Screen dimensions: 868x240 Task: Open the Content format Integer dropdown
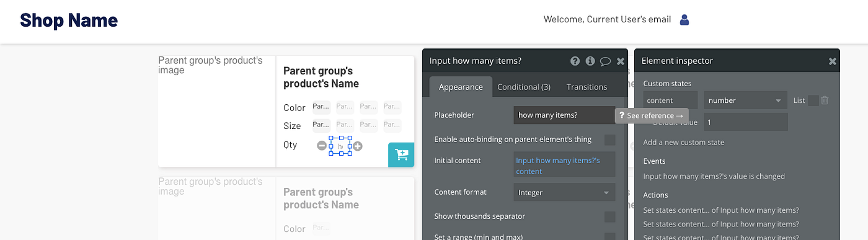(x=564, y=192)
